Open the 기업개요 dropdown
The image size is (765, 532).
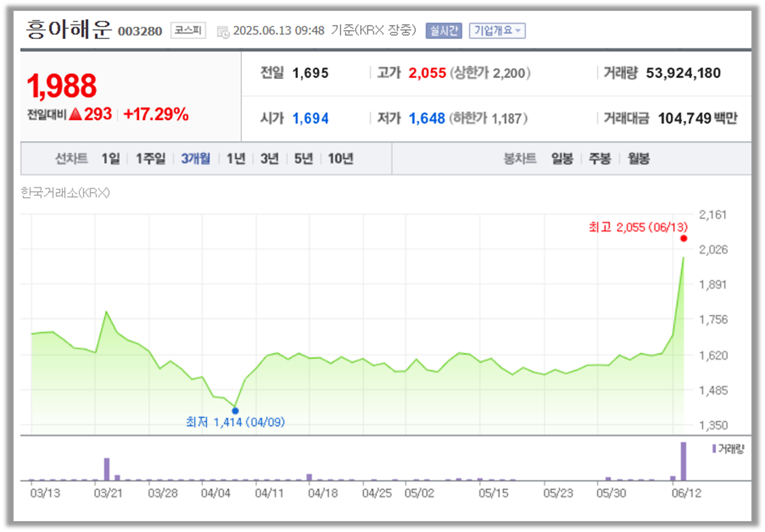pos(497,31)
